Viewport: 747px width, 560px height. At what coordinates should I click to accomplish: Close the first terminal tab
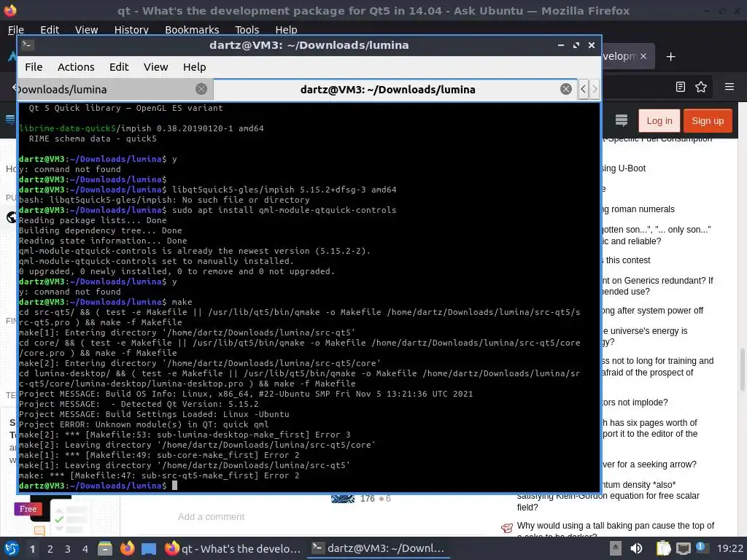pos(201,89)
